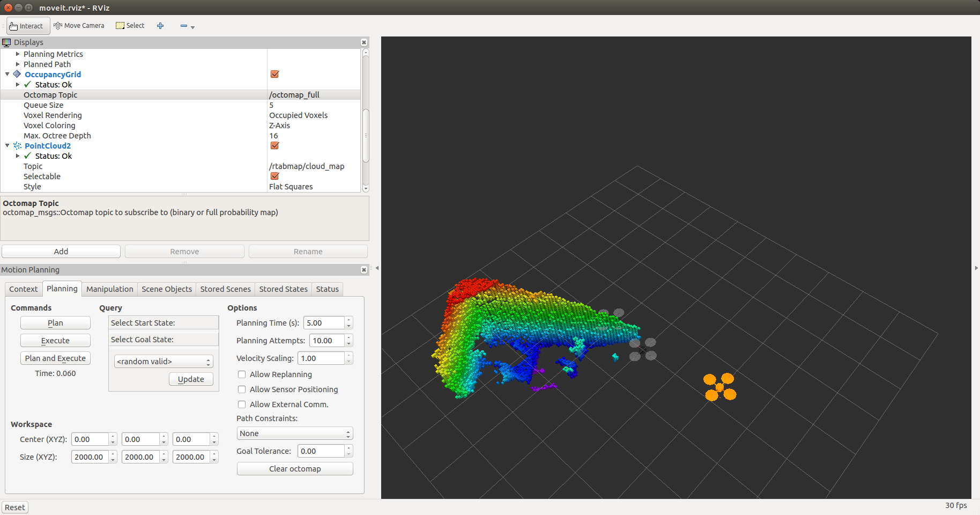
Task: Close the Displays panel
Action: click(364, 42)
